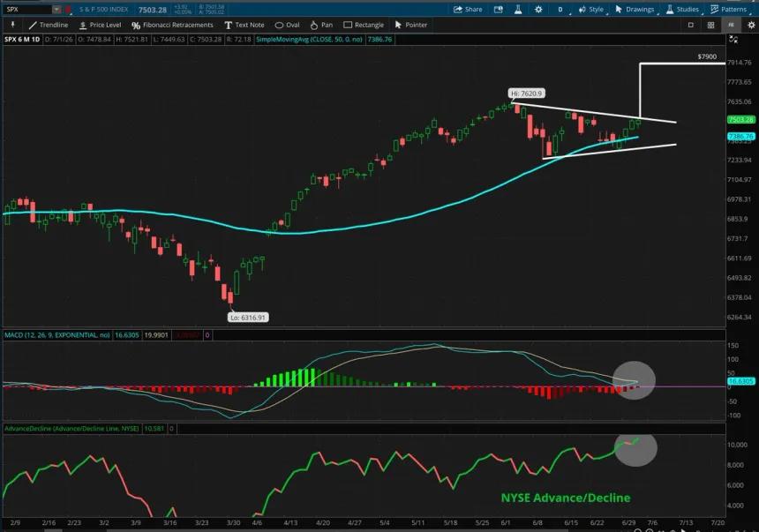Click the O: 7478.84 open value
Screen dimensions: 759x532
tap(94, 39)
